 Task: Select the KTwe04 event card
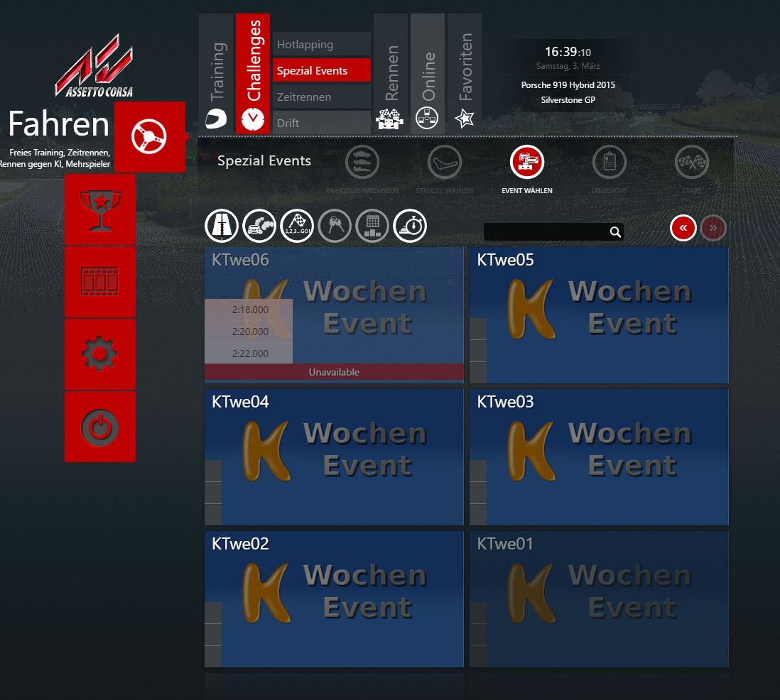point(334,457)
